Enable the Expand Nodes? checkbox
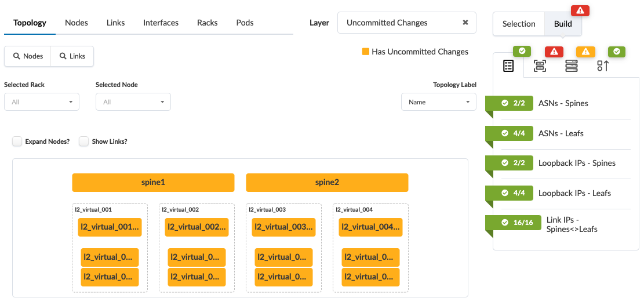 [x=17, y=141]
